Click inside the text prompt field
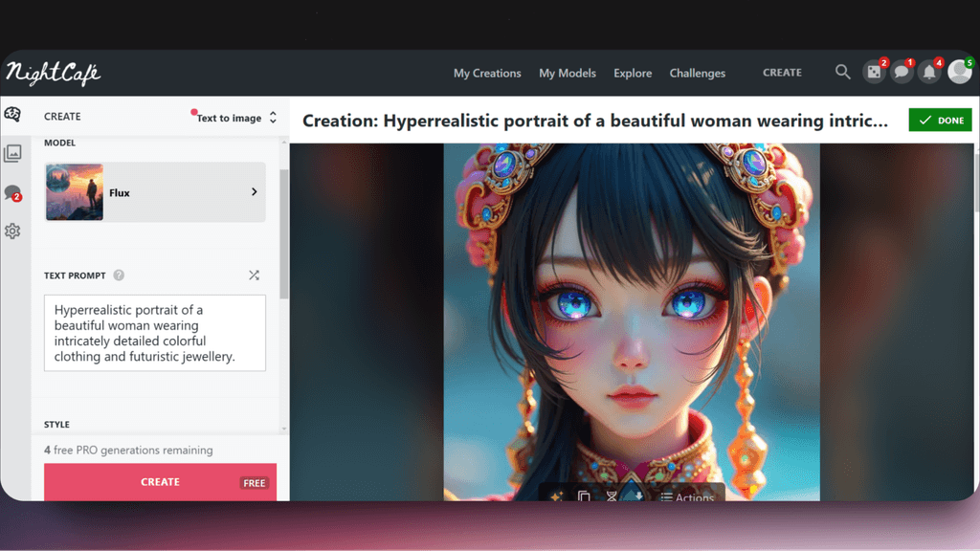Viewport: 980px width, 551px height. (154, 332)
